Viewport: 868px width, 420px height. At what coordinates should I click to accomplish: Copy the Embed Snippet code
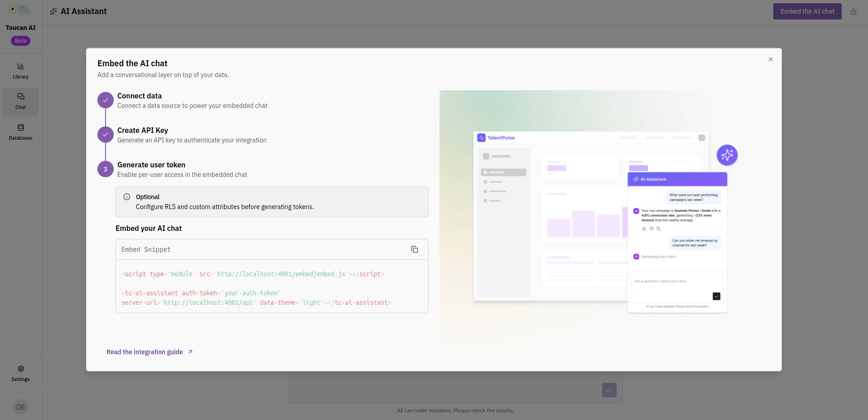[x=415, y=249]
